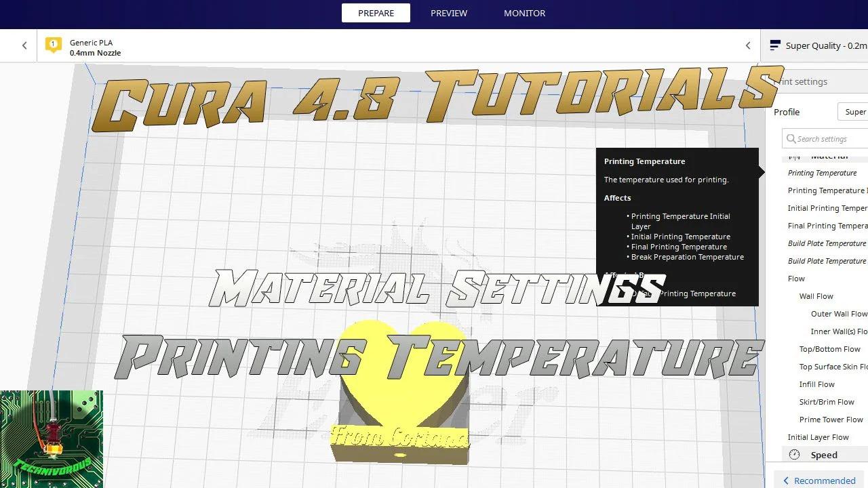Click the black arrow on the settings panel edge

click(762, 171)
